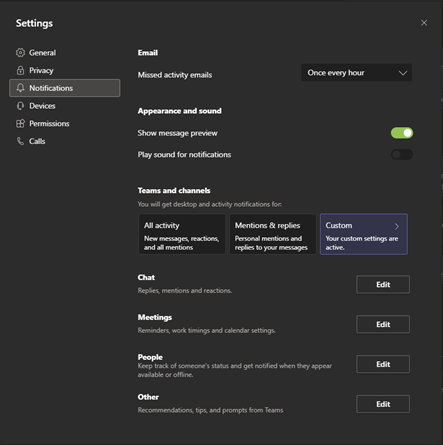
Task: Turn off Show message preview toggle
Action: coord(402,133)
